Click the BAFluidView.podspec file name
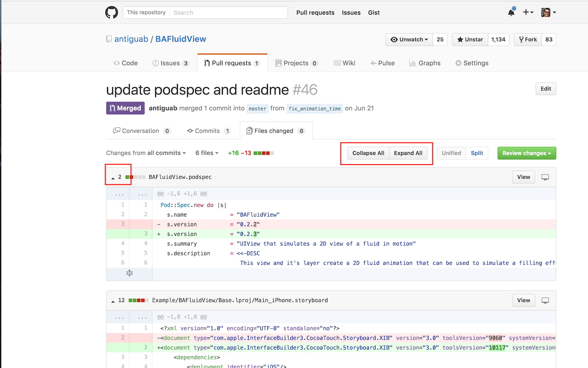This screenshot has width=588, height=368. click(180, 177)
